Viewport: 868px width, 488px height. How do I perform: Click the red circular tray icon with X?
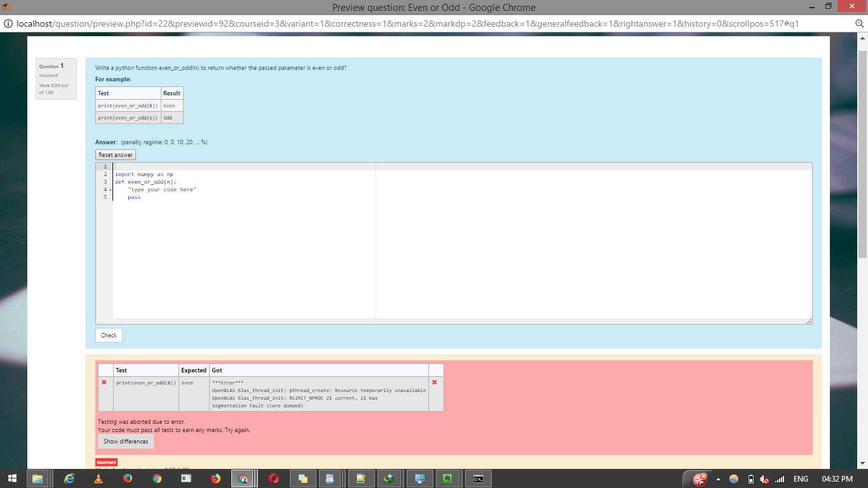(700, 478)
